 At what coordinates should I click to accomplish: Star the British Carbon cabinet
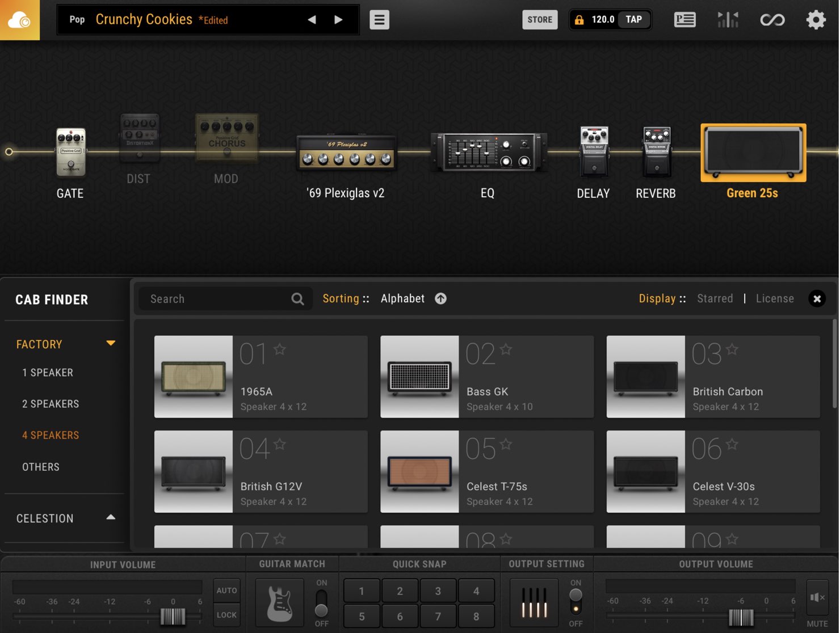pos(732,349)
